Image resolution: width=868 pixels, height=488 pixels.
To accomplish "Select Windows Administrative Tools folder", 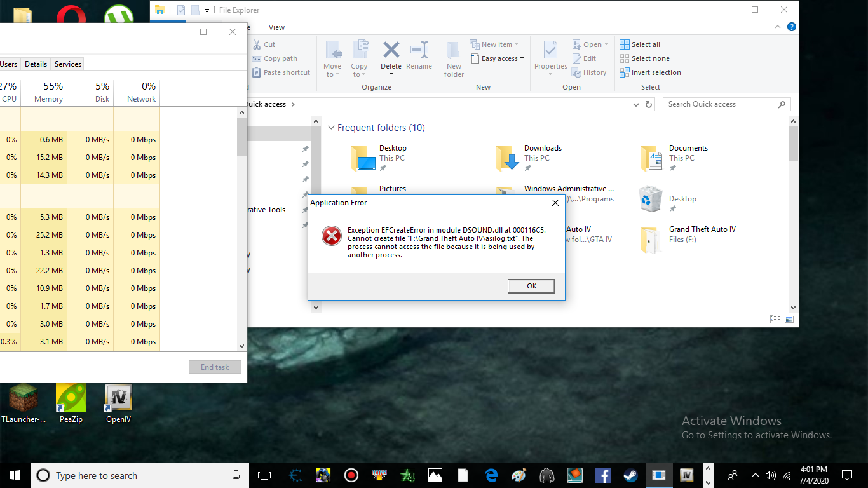I will coord(555,193).
